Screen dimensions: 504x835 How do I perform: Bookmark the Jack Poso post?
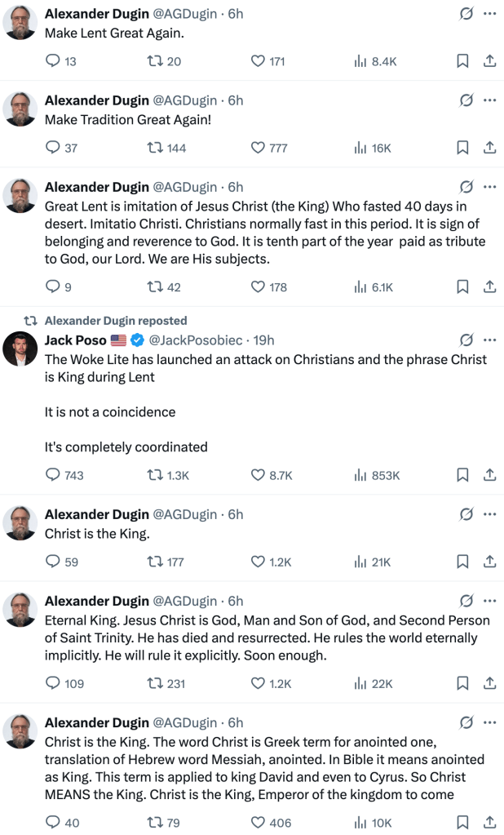click(x=462, y=475)
